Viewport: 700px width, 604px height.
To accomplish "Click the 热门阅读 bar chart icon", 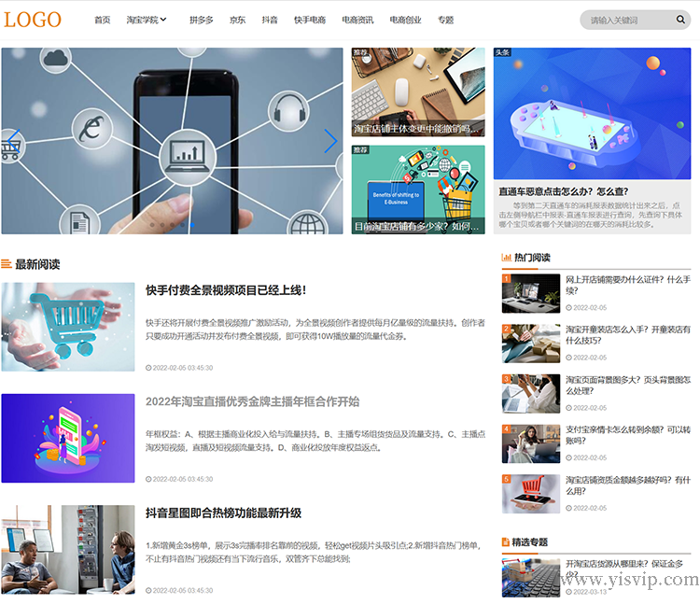I will coord(506,258).
